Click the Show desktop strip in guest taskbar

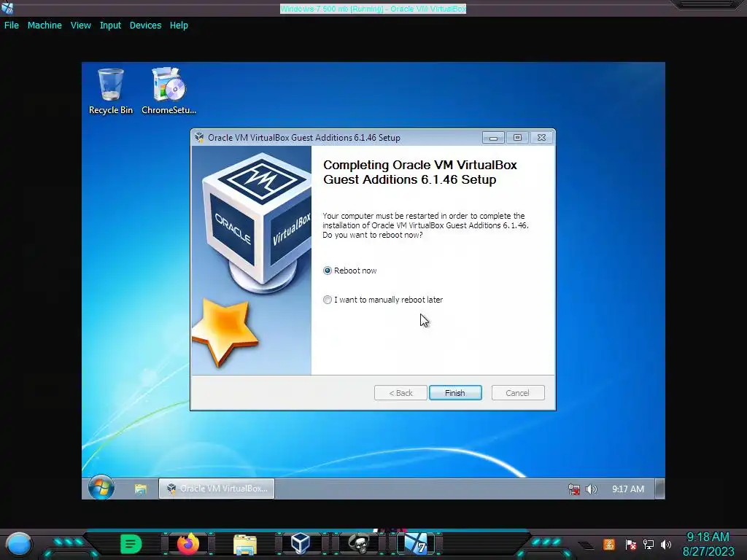click(659, 489)
